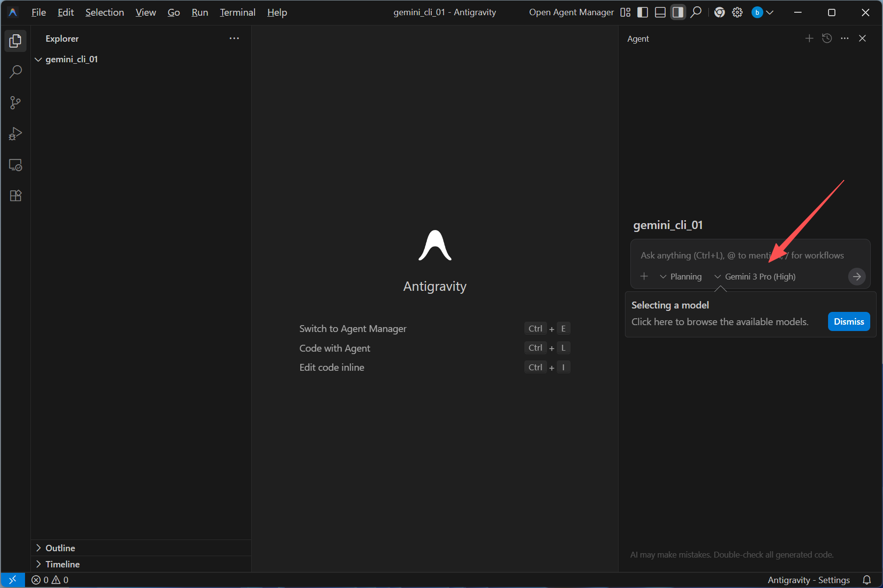Open the File menu

(39, 12)
